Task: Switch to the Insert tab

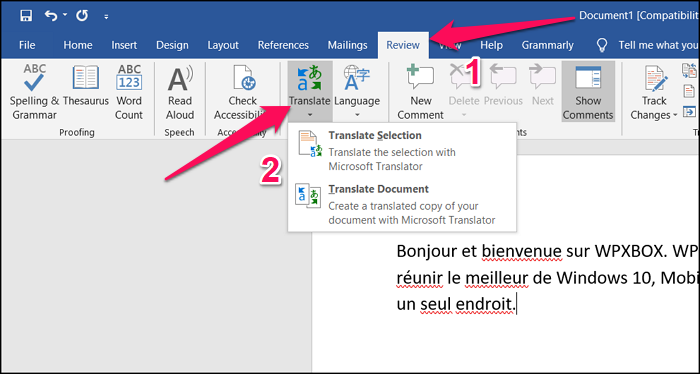Action: pos(124,45)
